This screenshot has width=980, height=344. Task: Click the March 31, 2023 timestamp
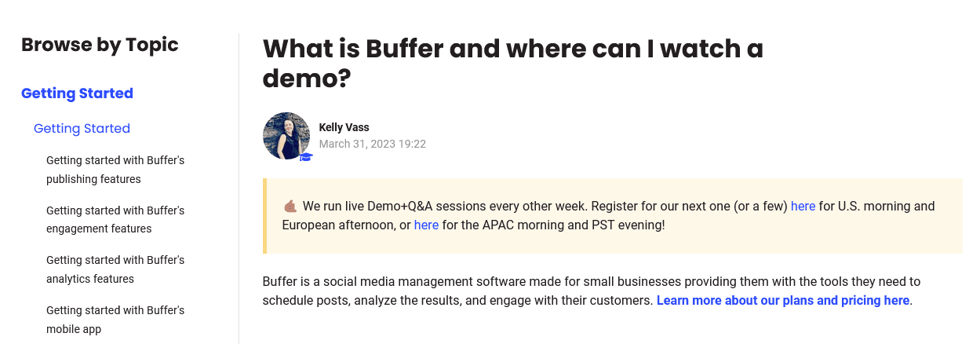pyautogui.click(x=372, y=144)
